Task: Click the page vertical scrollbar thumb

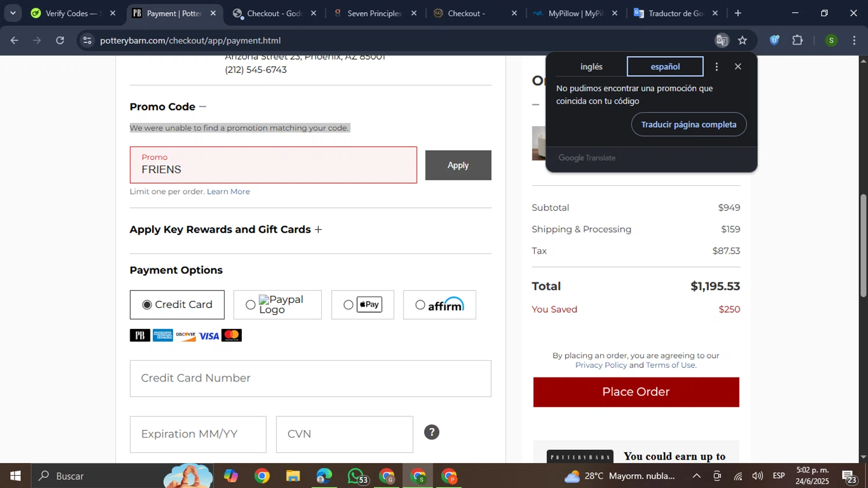Action: pos(863,245)
